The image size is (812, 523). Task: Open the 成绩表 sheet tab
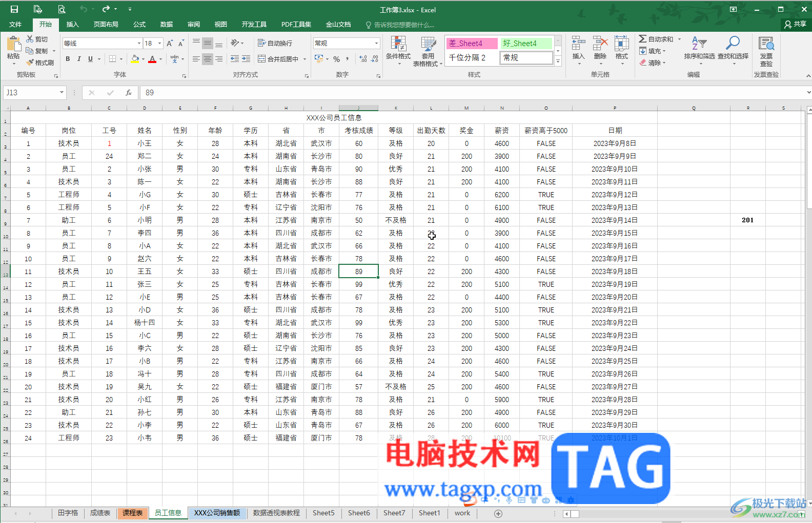100,513
